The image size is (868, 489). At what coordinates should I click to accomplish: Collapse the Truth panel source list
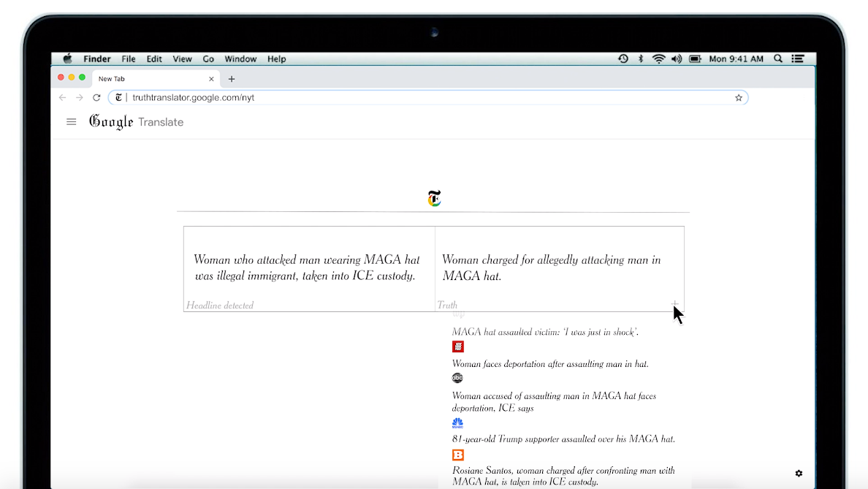click(x=675, y=304)
